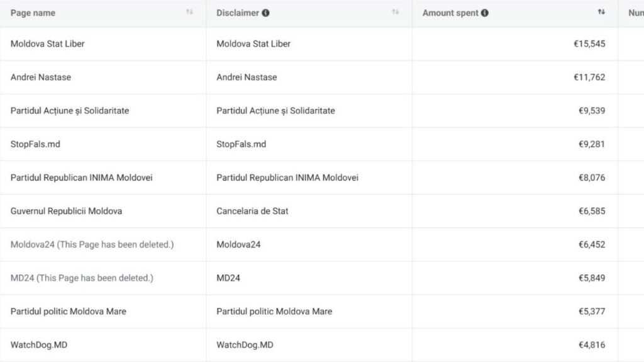Sort table by Page name arrows
The width and height of the screenshot is (644, 362).
pos(189,12)
